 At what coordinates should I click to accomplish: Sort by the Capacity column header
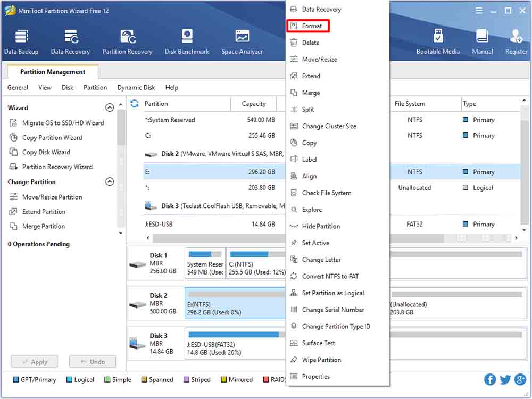pos(253,104)
